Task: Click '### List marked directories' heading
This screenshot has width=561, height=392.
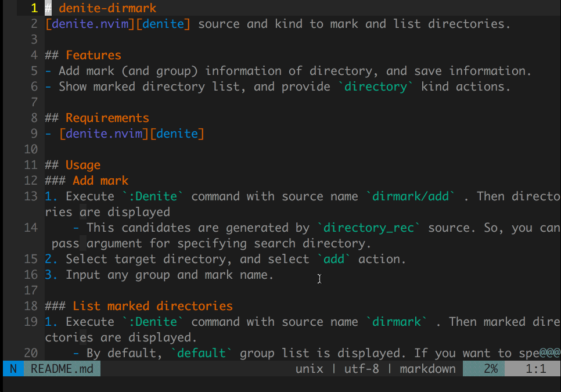Action: pos(139,306)
